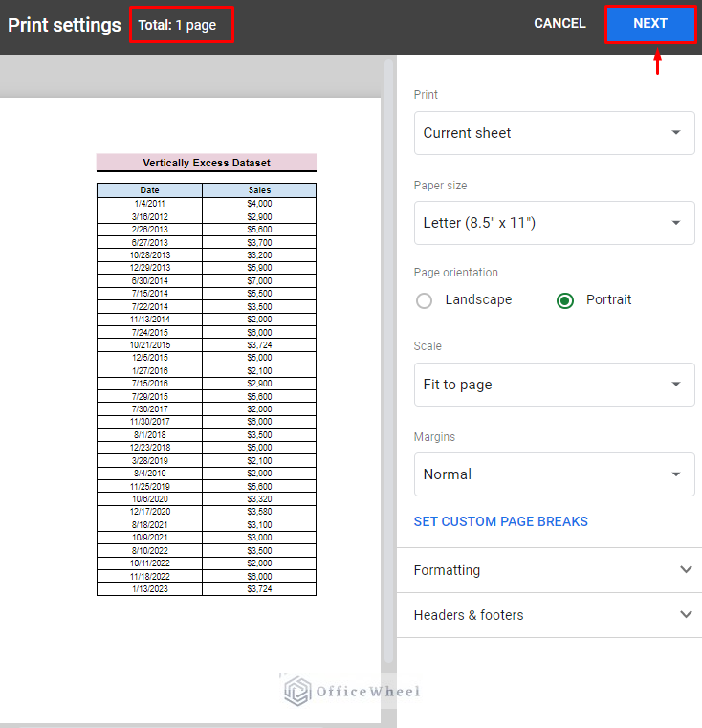Click the SET CUSTOM PAGE BREAKS link

coord(500,522)
